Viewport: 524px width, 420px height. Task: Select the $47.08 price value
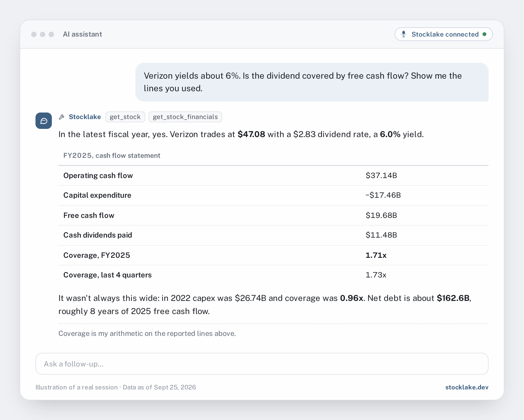point(251,134)
